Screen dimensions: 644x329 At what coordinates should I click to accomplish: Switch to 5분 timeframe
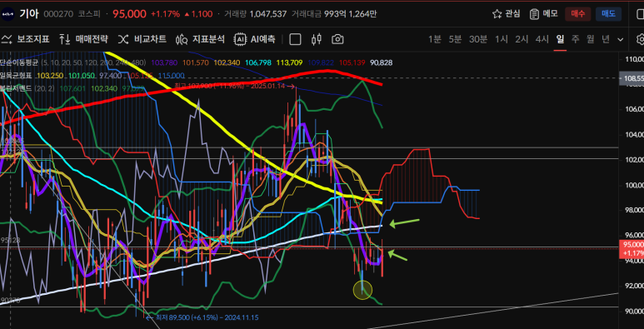coord(455,39)
